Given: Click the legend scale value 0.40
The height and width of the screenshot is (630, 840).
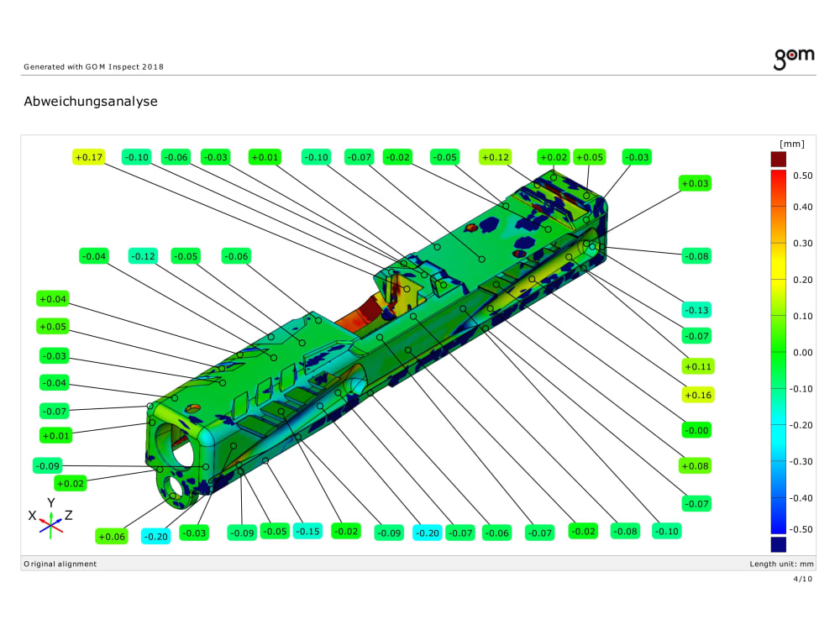Looking at the screenshot, I should (x=802, y=207).
